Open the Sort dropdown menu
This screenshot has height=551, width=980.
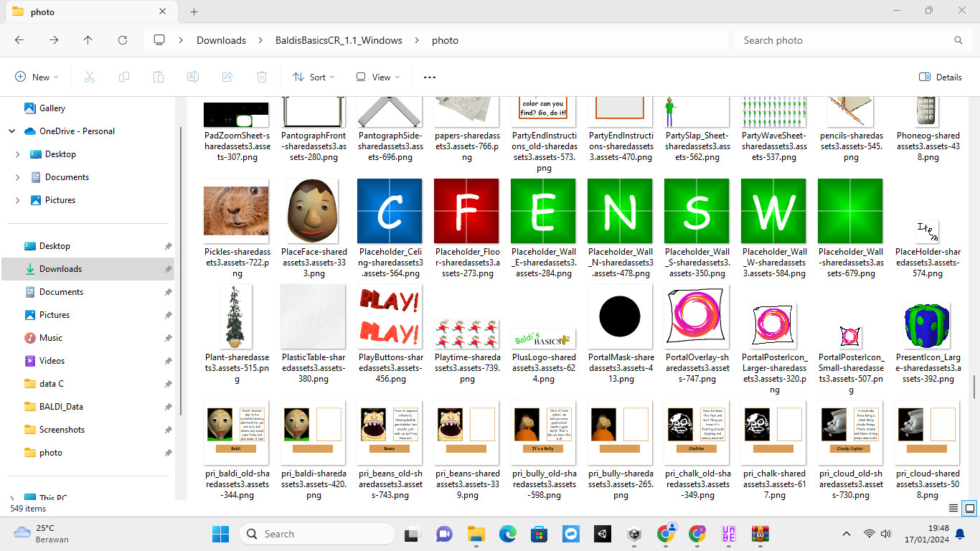[314, 77]
